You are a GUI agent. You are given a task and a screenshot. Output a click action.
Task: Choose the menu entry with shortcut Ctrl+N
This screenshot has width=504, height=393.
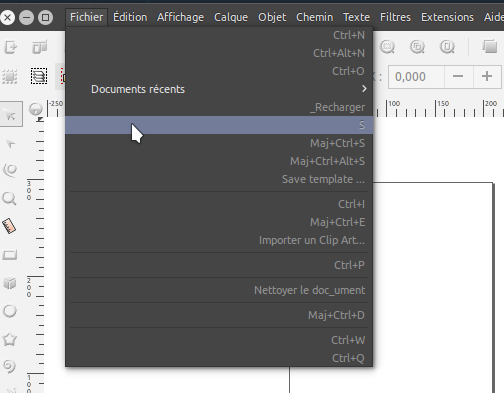tap(219, 35)
